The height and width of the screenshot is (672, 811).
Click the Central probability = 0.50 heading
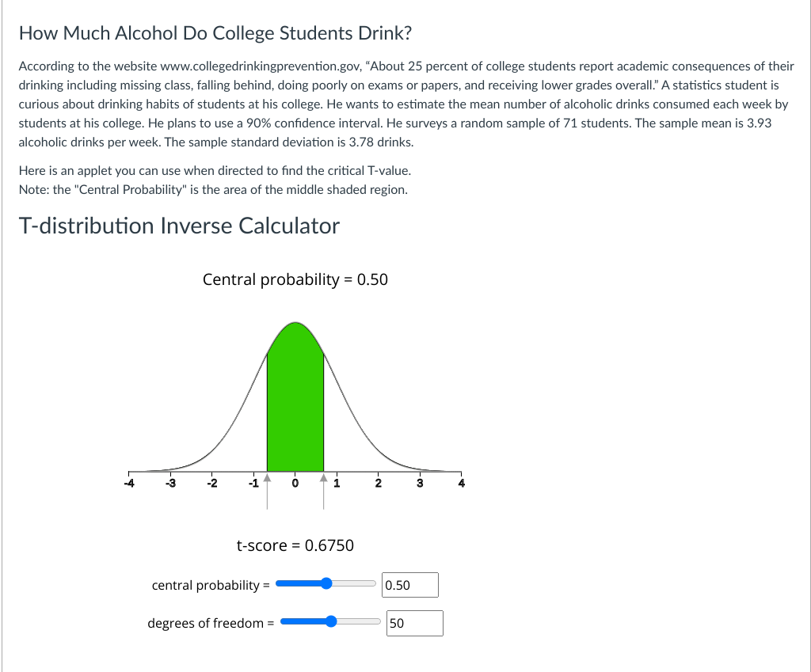(295, 279)
